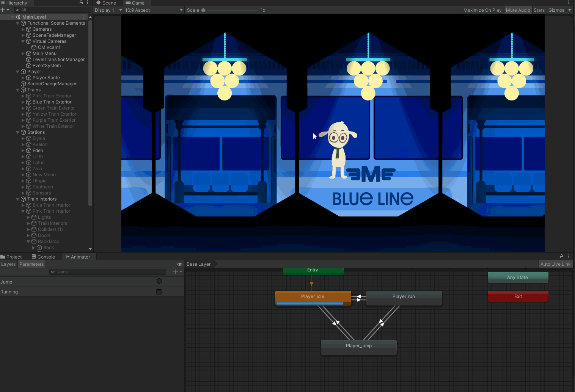The width and height of the screenshot is (575, 392).
Task: Toggle the Animator parameter eye icon
Action: coord(179,264)
